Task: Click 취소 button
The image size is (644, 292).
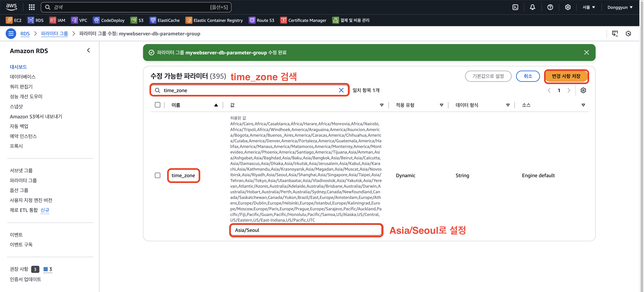Action: pos(528,76)
